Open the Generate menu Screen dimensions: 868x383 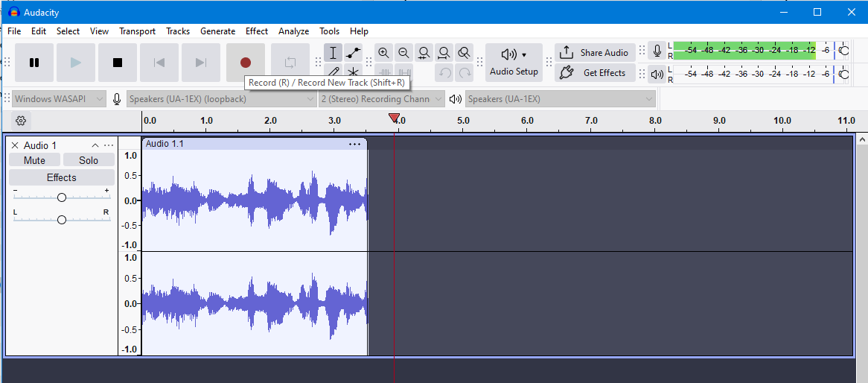217,31
